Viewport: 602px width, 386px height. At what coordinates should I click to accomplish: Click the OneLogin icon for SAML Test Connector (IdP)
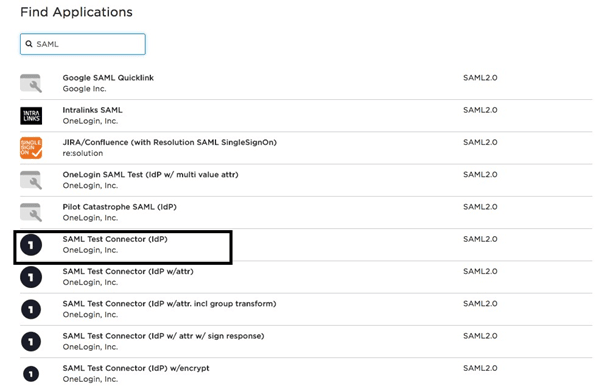(x=31, y=245)
